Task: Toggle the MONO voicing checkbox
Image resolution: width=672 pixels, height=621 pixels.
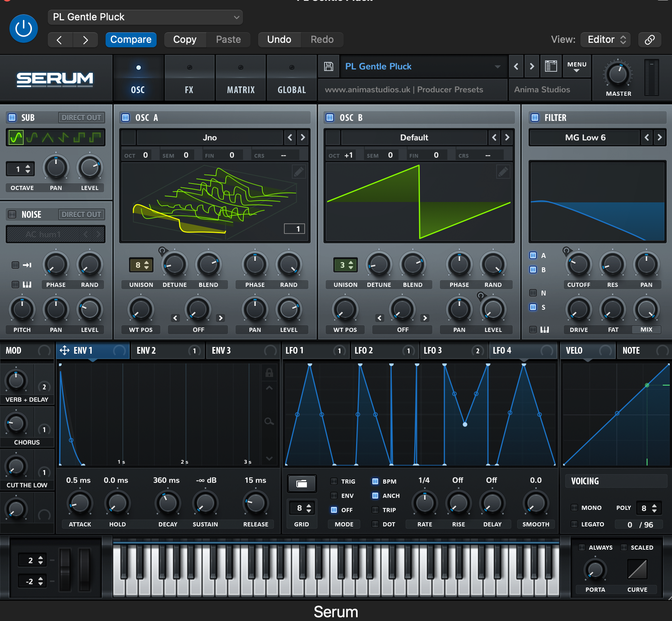Action: [574, 508]
